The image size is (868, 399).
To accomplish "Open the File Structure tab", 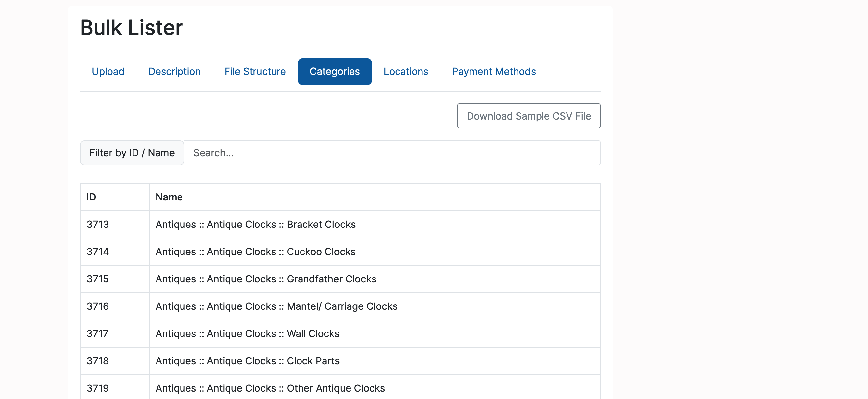I will point(255,71).
